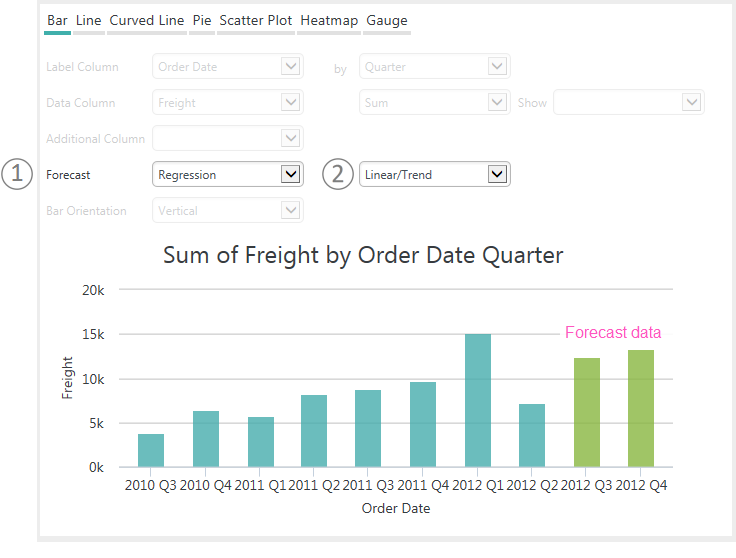Viewport: 736px width, 558px height.
Task: Click the 5k y-axis label
Action: click(x=96, y=423)
